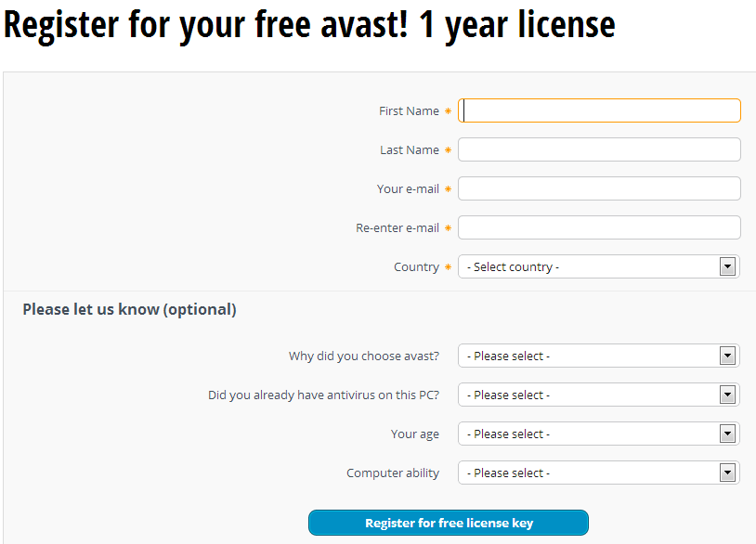This screenshot has height=544, width=756.
Task: Expand the 'Why did you choose avast?' dropdown
Action: tap(589, 356)
